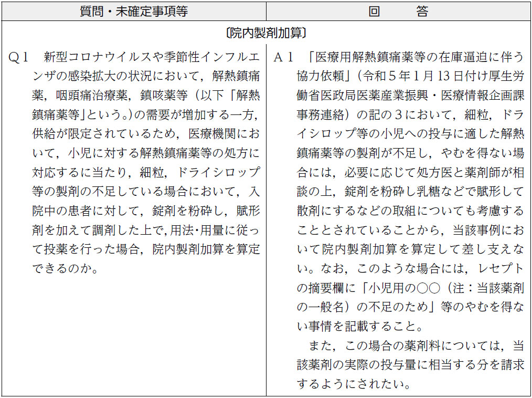Viewport: 532px width, 398px height.
Task: Click the line '事務連絡)の記の3において'
Action: pos(410,115)
